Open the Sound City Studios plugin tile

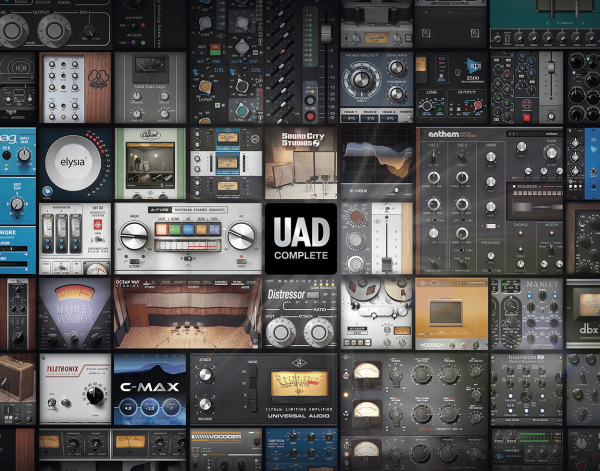coord(301,163)
